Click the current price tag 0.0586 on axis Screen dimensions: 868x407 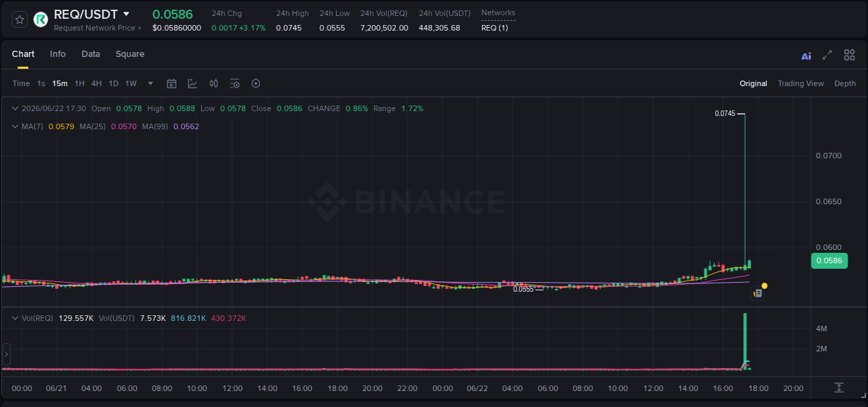point(829,261)
